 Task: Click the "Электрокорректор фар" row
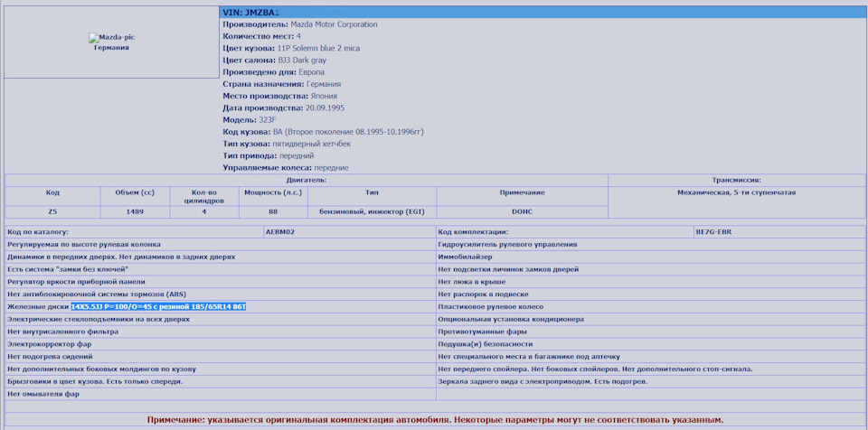click(221, 344)
